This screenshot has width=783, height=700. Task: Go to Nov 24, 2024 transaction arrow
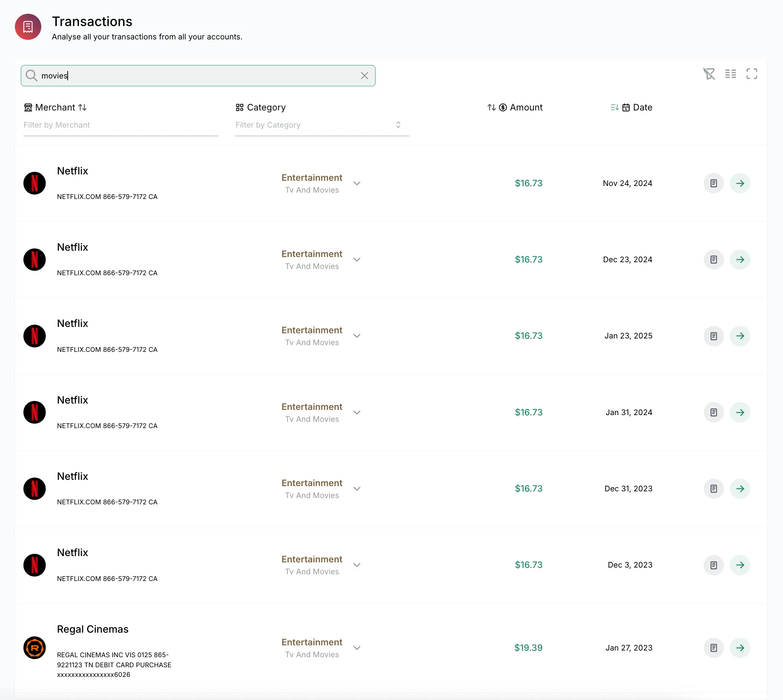740,183
